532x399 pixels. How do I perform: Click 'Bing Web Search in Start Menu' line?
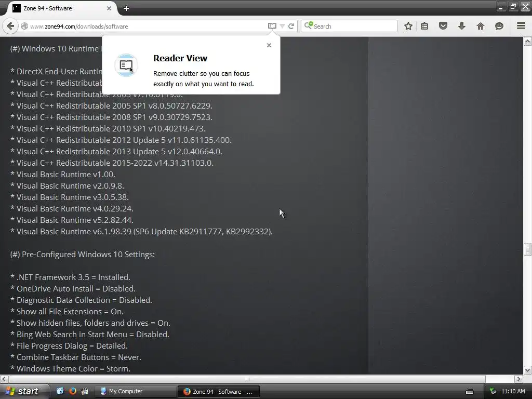pos(89,335)
